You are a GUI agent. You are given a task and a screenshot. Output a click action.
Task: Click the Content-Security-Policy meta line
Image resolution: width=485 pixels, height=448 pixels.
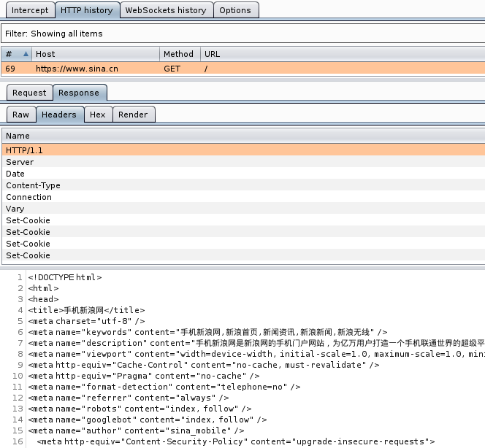point(236,441)
